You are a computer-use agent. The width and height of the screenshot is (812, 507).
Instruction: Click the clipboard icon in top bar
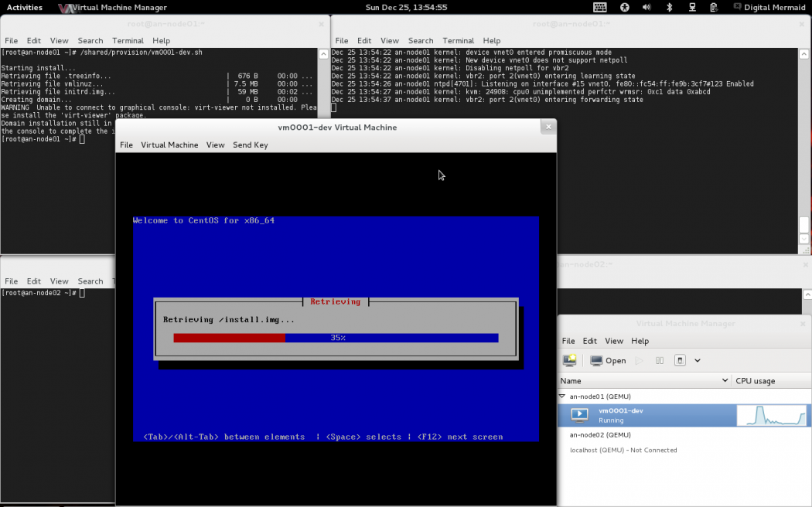pos(714,7)
